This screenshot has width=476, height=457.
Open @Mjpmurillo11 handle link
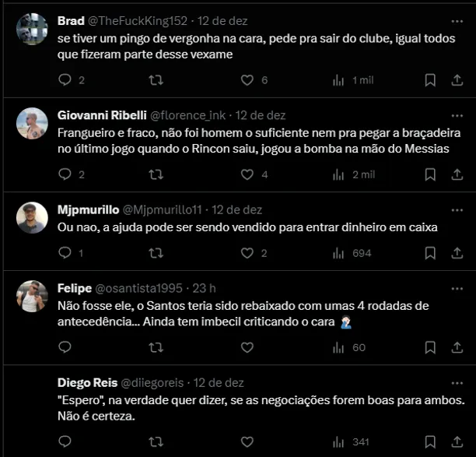tap(163, 209)
